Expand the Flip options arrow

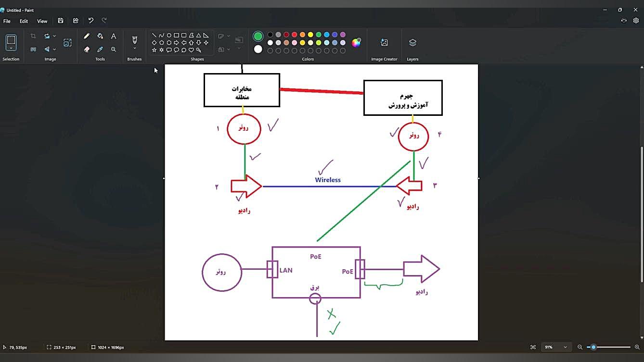[54, 49]
